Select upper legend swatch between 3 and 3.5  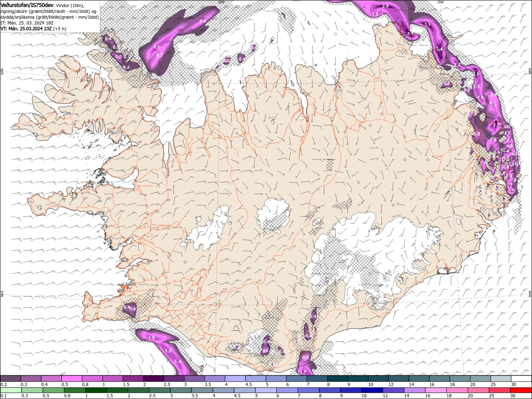click(x=194, y=379)
